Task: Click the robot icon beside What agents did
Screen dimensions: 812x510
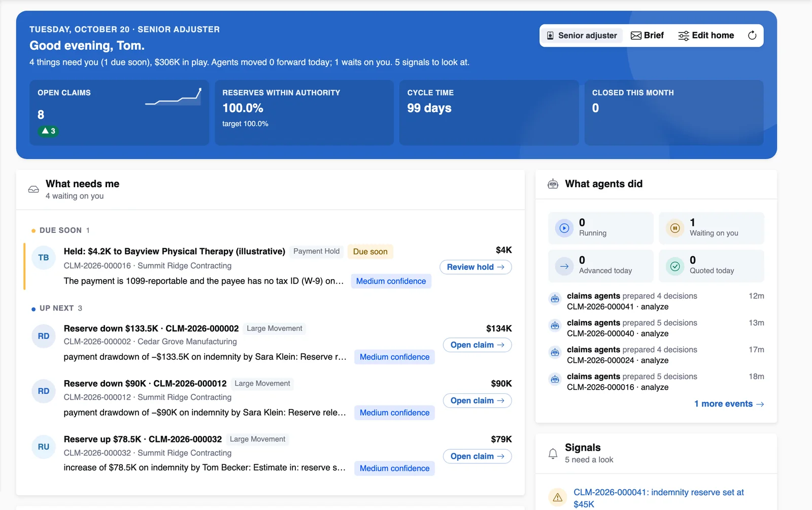Action: coord(553,184)
